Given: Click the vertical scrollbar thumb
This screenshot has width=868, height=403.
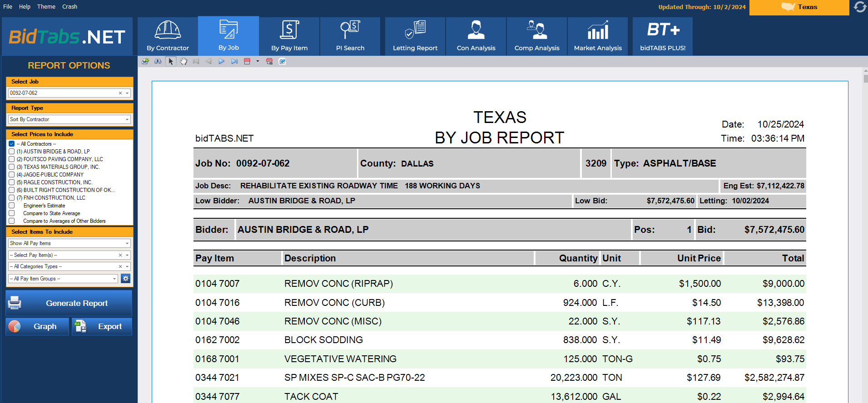Looking at the screenshot, I should (866, 79).
